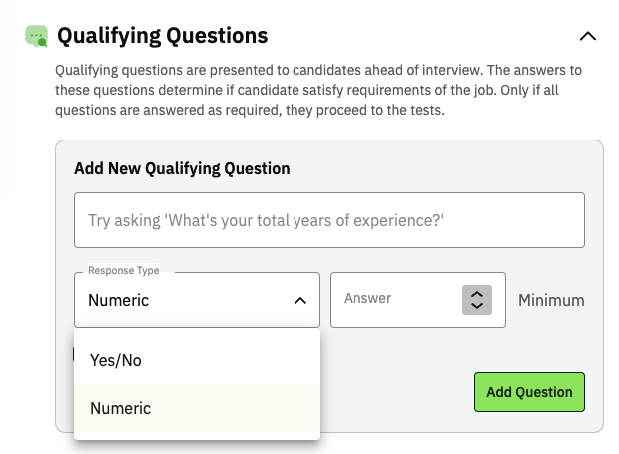Choose Numeric from the response type list
619x454 pixels.
point(121,408)
